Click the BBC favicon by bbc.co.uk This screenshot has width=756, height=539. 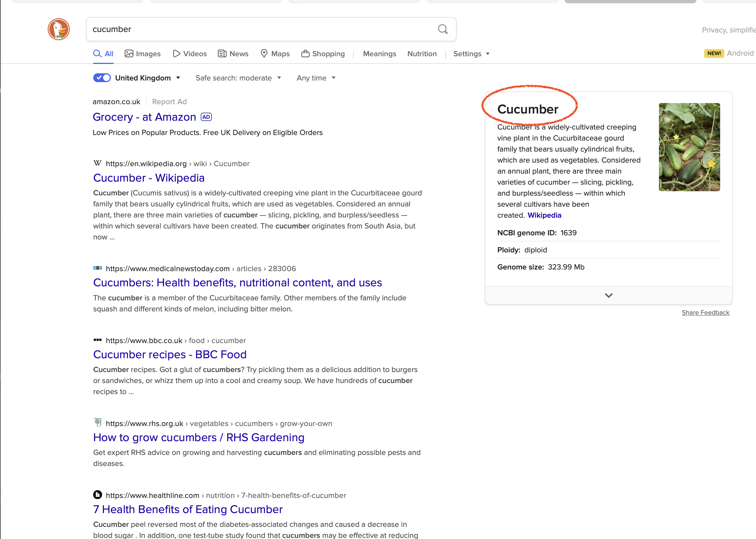point(97,340)
